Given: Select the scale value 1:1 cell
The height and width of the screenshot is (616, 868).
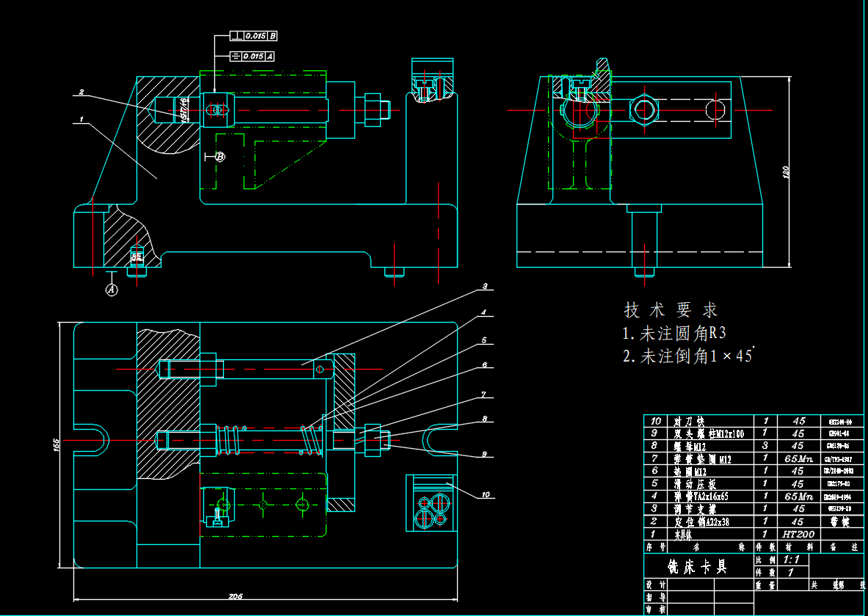Looking at the screenshot, I should (791, 560).
